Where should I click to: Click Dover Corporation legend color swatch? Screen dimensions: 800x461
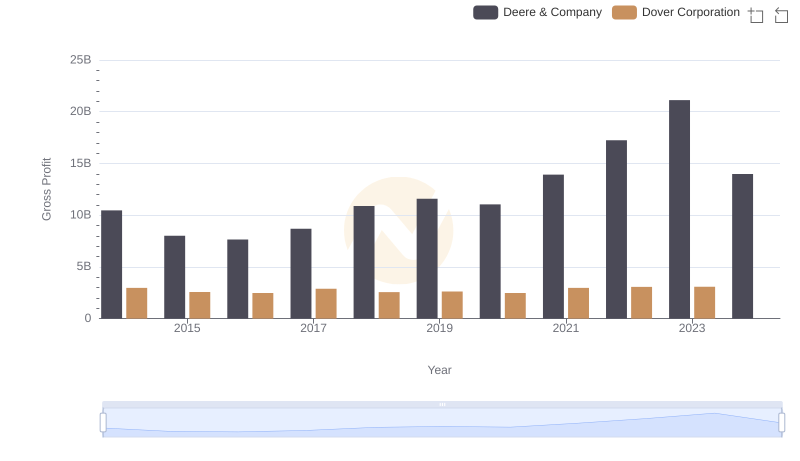[624, 12]
